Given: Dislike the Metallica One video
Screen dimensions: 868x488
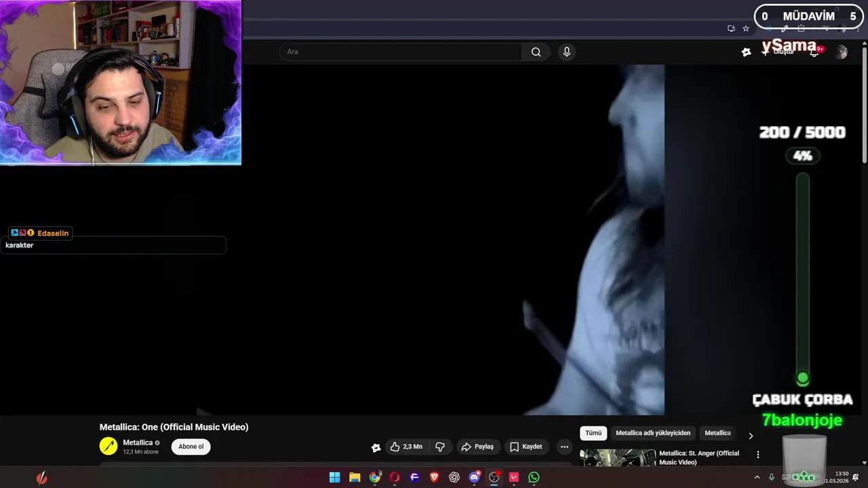Looking at the screenshot, I should coord(440,447).
